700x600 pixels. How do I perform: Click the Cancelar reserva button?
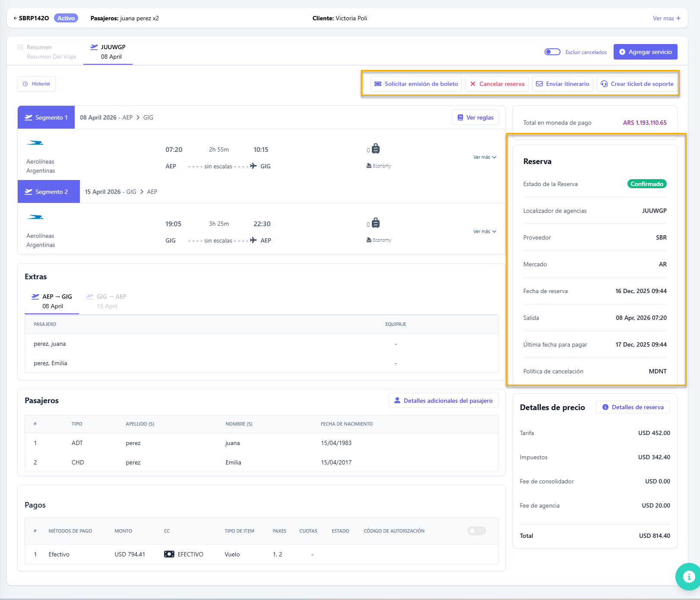[497, 84]
